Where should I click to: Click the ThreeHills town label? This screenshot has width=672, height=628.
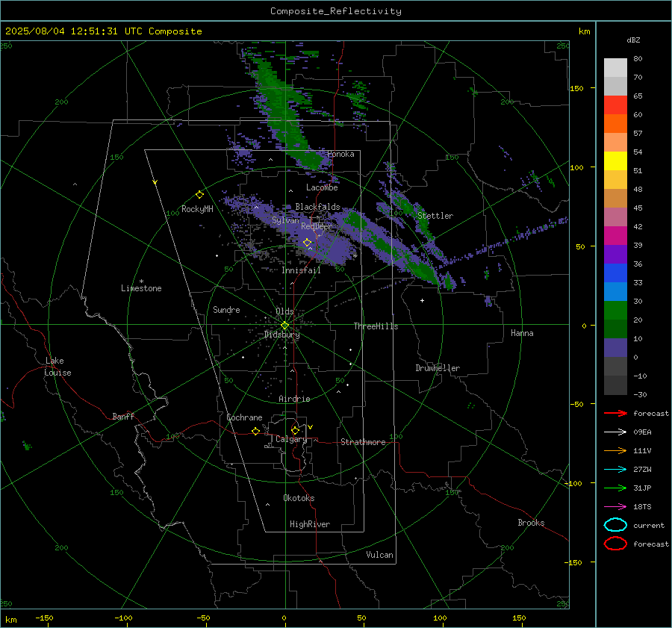376,326
